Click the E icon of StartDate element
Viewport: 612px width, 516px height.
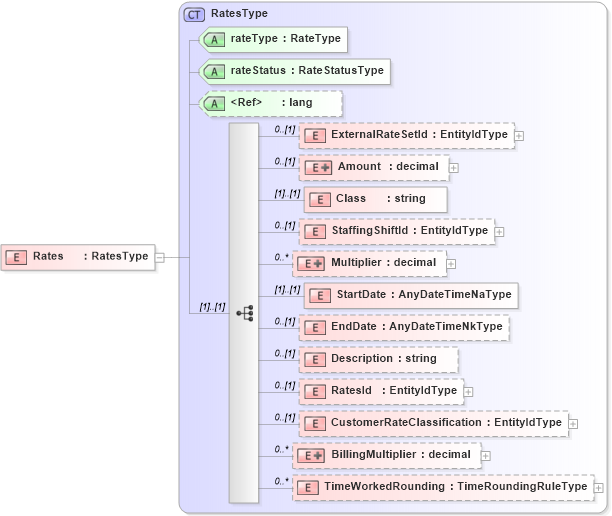pos(320,295)
